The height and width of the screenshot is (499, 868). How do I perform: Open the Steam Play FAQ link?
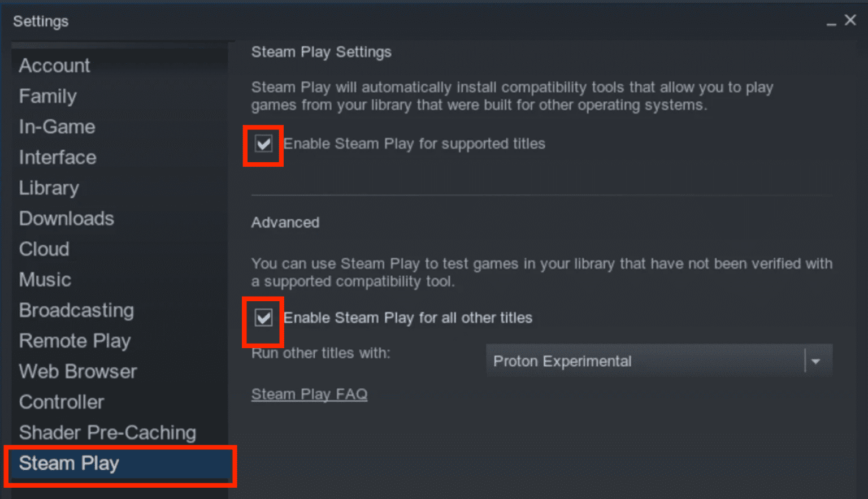pyautogui.click(x=309, y=394)
